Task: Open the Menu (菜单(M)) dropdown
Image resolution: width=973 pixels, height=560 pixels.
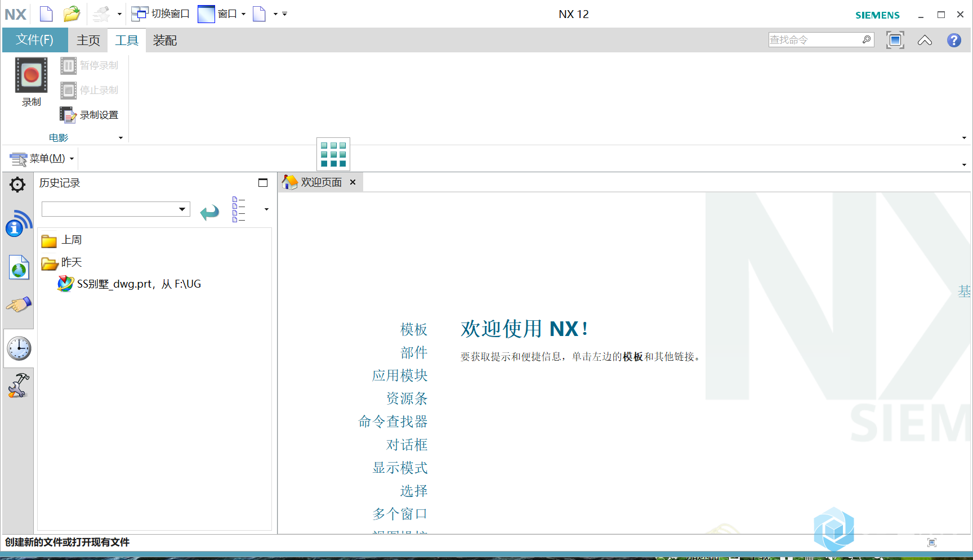Action: [42, 159]
